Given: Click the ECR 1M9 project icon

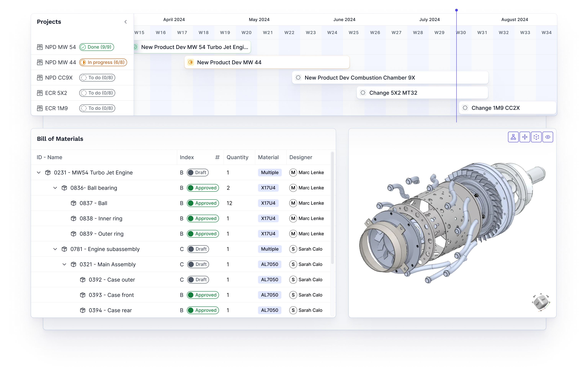Looking at the screenshot, I should pyautogui.click(x=40, y=108).
